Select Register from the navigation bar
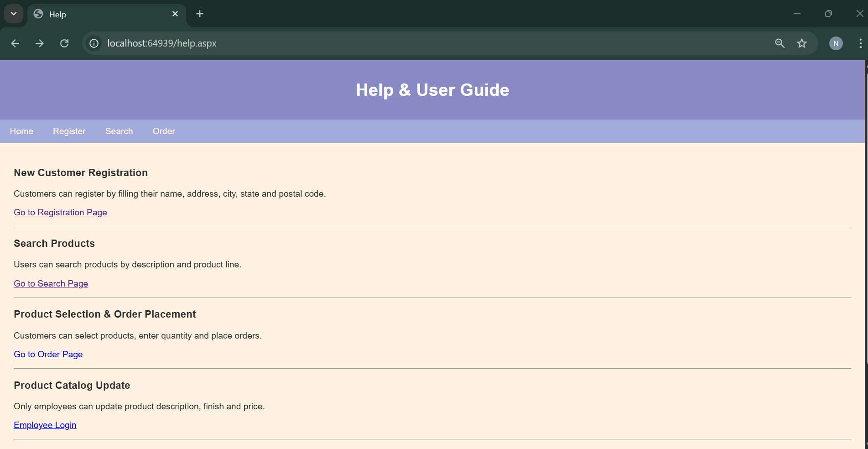The height and width of the screenshot is (449, 868). point(69,131)
